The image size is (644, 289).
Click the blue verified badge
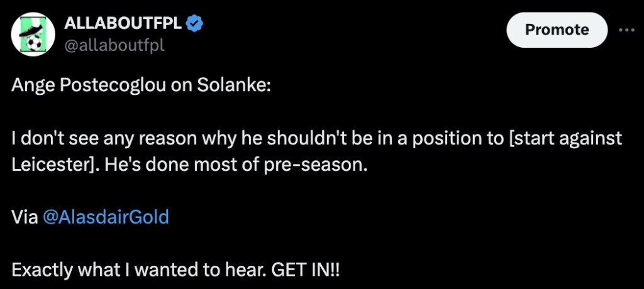click(196, 24)
